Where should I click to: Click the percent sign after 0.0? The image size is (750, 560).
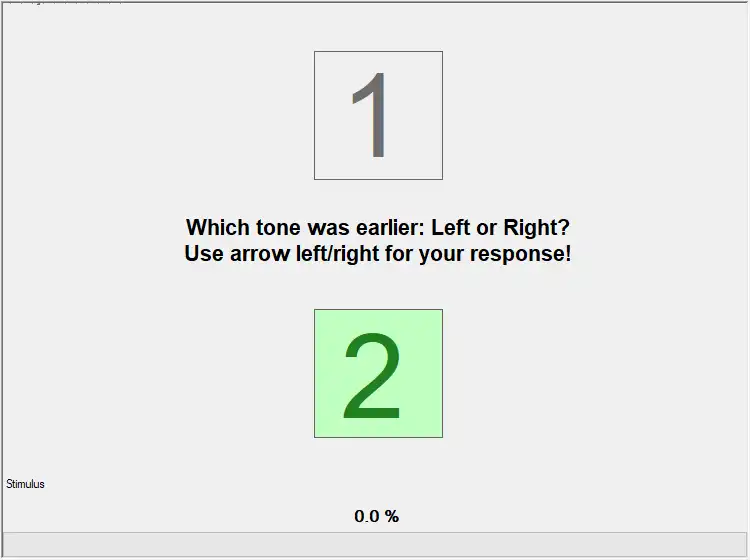(x=392, y=517)
